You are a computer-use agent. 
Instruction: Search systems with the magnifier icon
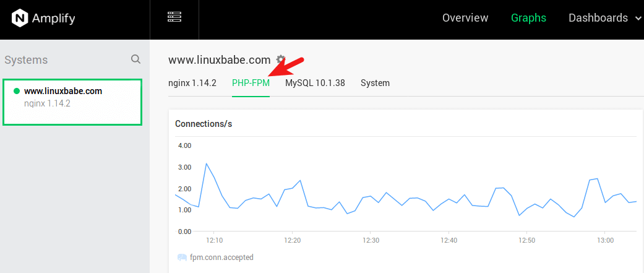[x=135, y=59]
